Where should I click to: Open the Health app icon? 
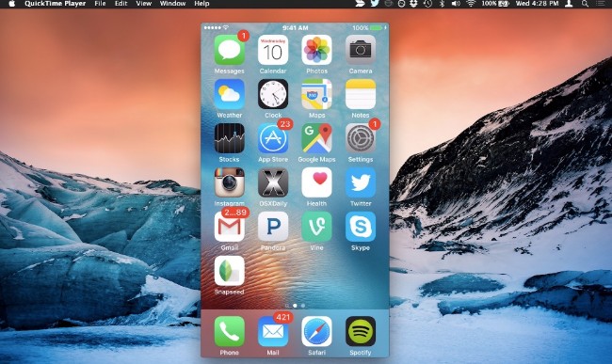click(316, 182)
